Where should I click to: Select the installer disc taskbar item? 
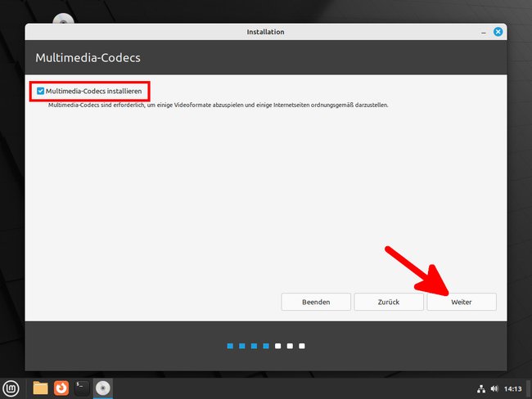(103, 388)
